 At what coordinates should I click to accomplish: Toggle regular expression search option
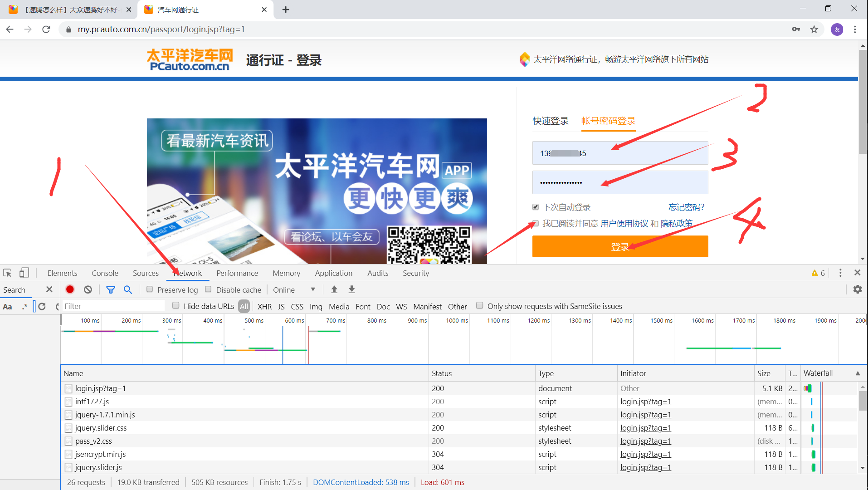[x=24, y=307]
